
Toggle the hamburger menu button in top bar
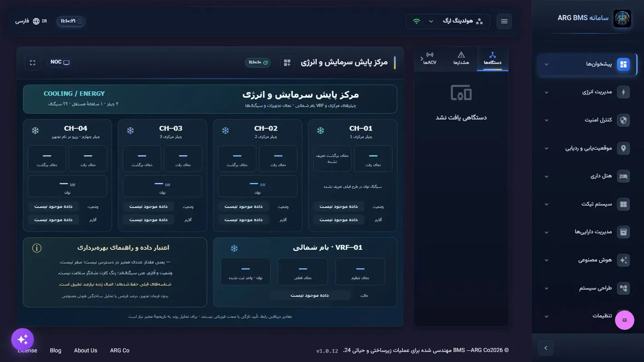pyautogui.click(x=504, y=21)
